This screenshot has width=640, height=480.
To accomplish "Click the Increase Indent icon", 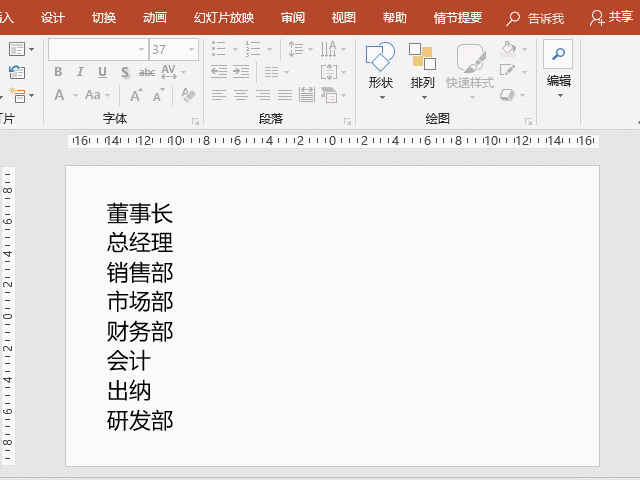I will pyautogui.click(x=241, y=72).
